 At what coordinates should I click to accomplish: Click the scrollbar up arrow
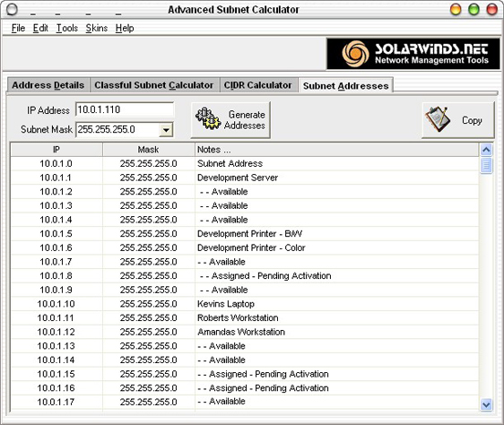click(486, 150)
